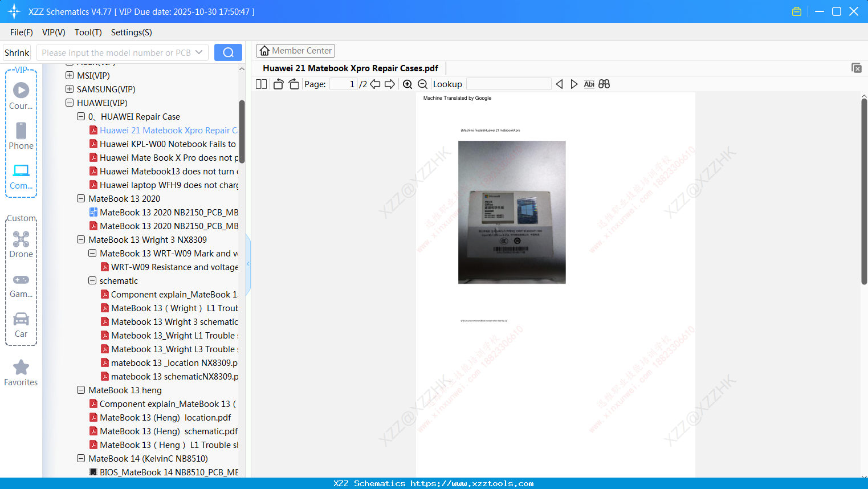Collapse the MateBook 13 WRT-W09 Mark folder

click(92, 254)
